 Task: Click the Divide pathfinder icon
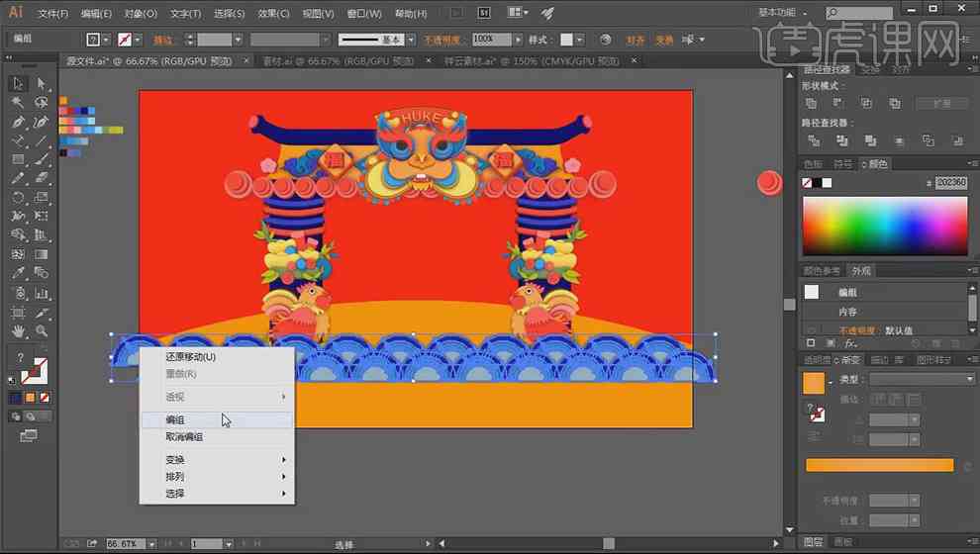coord(814,141)
